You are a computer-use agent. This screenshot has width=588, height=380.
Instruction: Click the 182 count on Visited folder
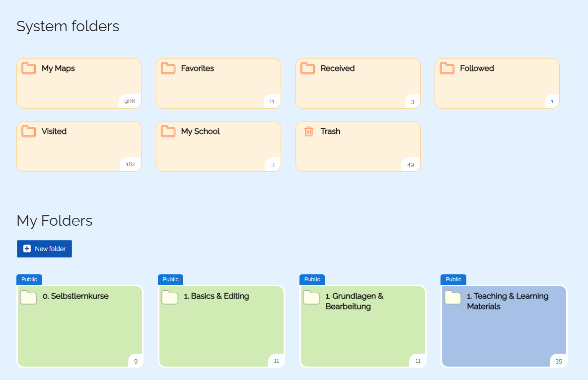(x=130, y=164)
